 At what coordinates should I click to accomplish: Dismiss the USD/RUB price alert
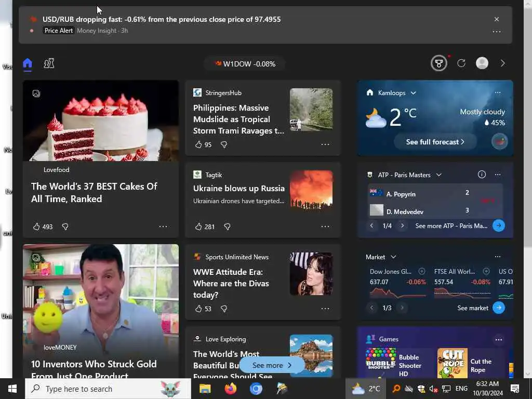[x=497, y=19]
